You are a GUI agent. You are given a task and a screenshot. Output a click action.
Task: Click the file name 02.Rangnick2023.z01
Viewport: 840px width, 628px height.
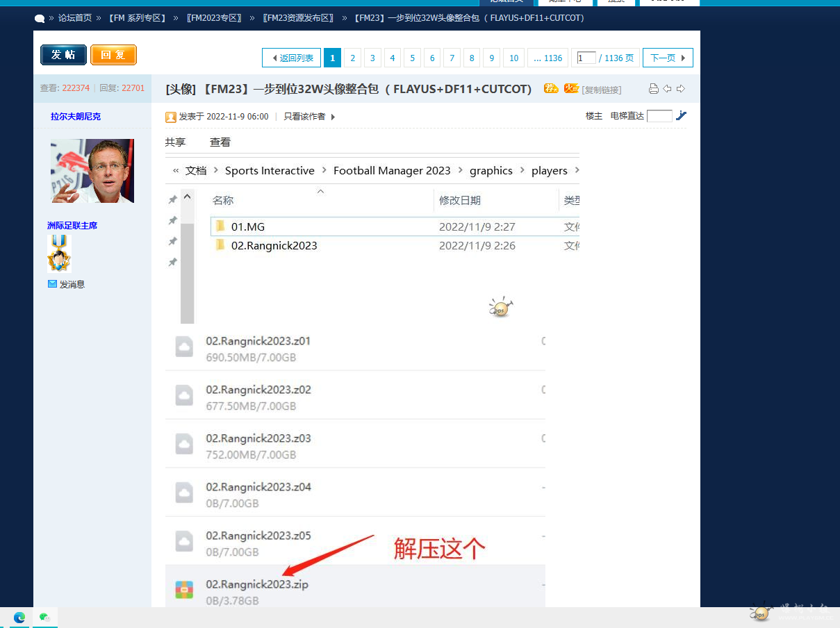tap(258, 341)
